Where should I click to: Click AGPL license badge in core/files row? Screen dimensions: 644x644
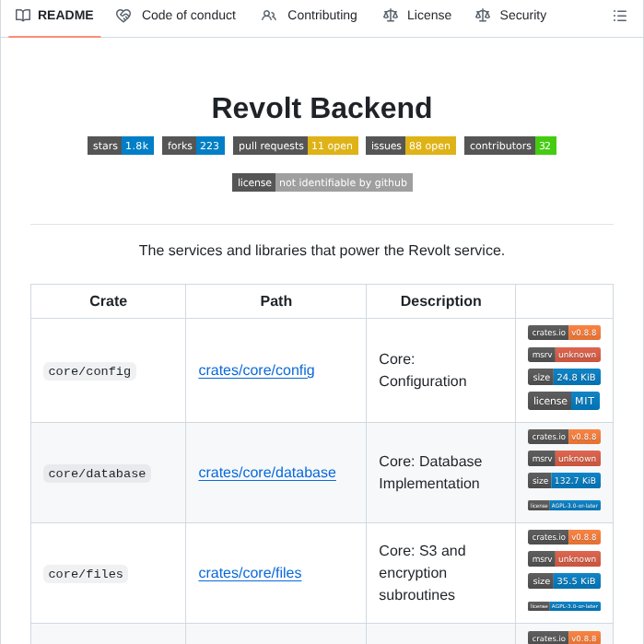(x=565, y=606)
